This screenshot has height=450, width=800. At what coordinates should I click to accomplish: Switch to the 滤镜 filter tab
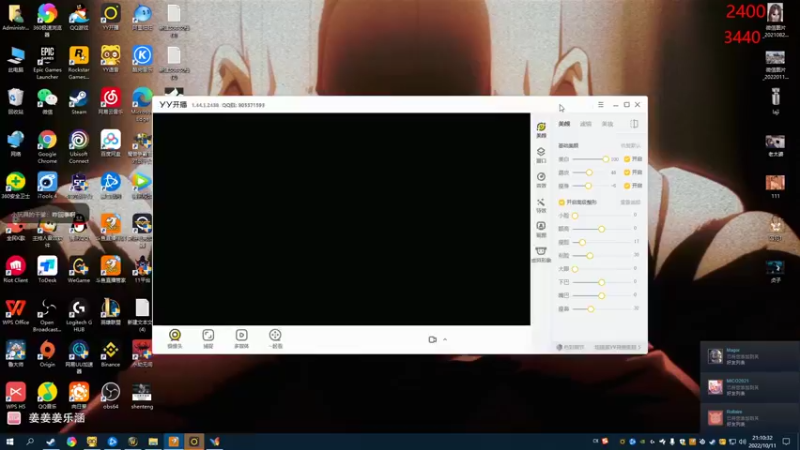[x=586, y=124]
